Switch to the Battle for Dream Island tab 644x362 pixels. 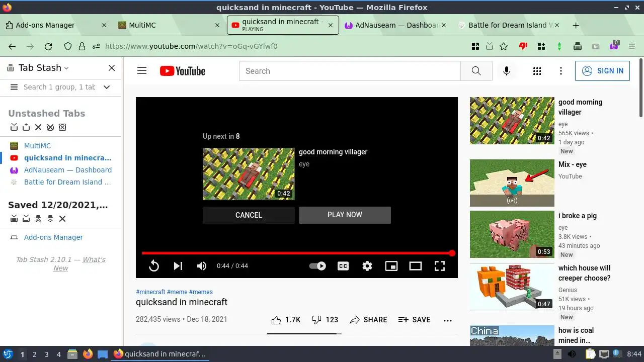click(509, 25)
